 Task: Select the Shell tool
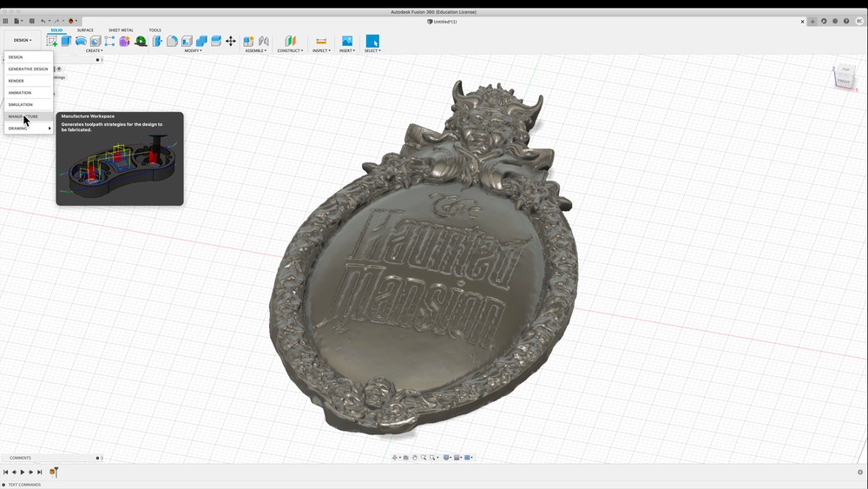[x=187, y=41]
